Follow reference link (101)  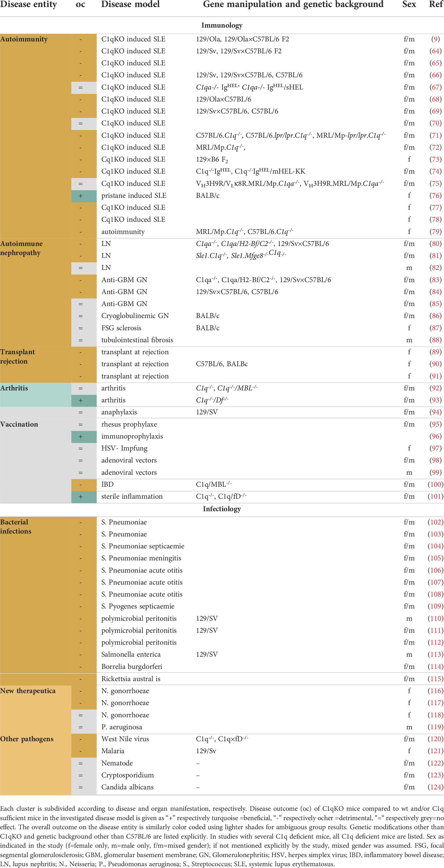(x=435, y=497)
